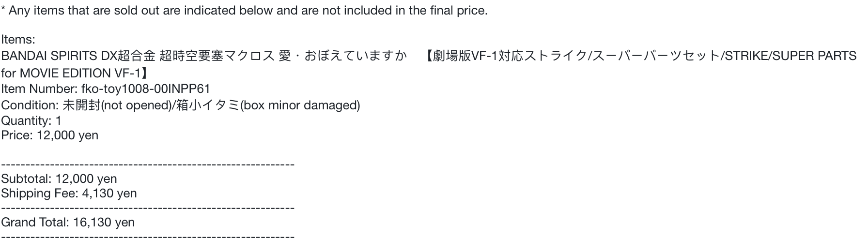The image size is (868, 239).
Task: Click the 'Quantity: 1' line
Action: click(31, 121)
